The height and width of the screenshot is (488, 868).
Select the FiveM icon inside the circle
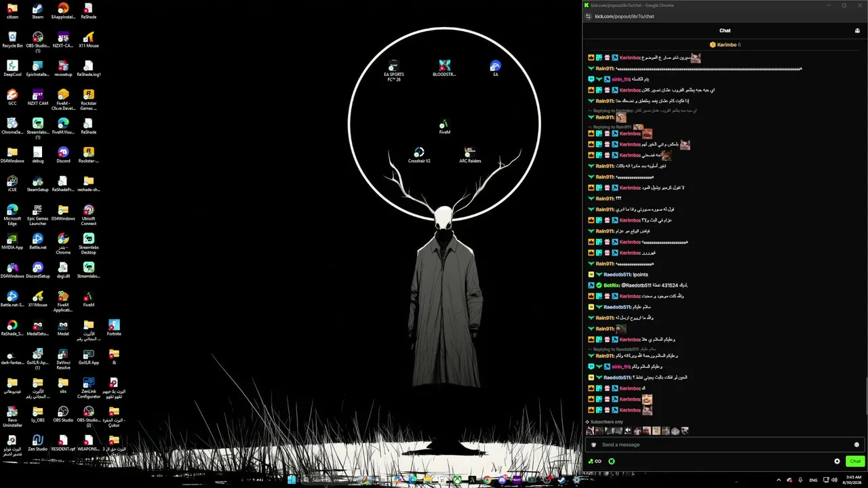[444, 126]
